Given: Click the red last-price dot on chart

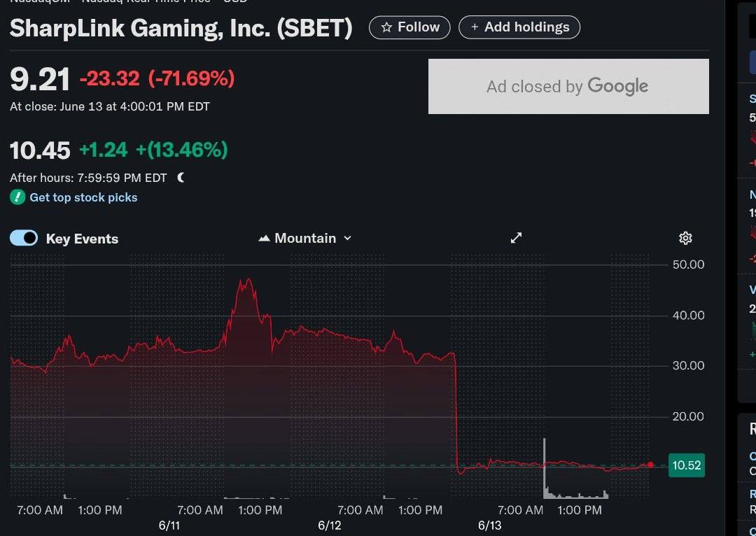Looking at the screenshot, I should (650, 465).
